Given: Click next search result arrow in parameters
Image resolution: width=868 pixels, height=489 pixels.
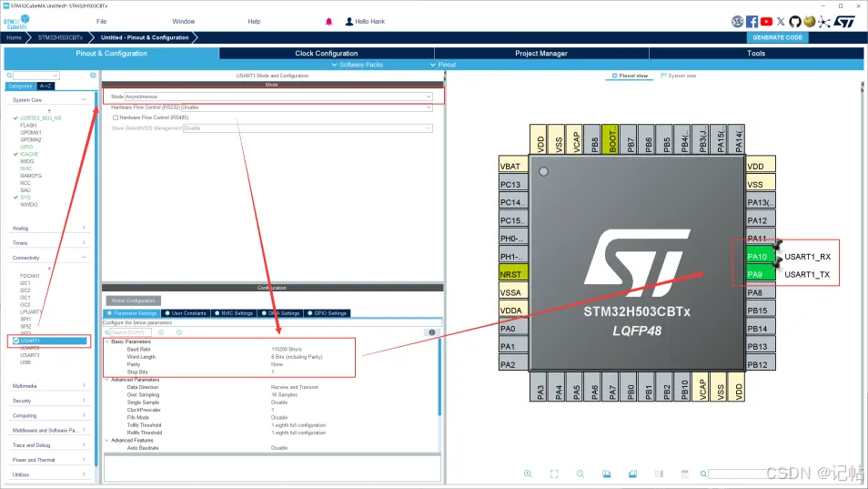Looking at the screenshot, I should (179, 332).
